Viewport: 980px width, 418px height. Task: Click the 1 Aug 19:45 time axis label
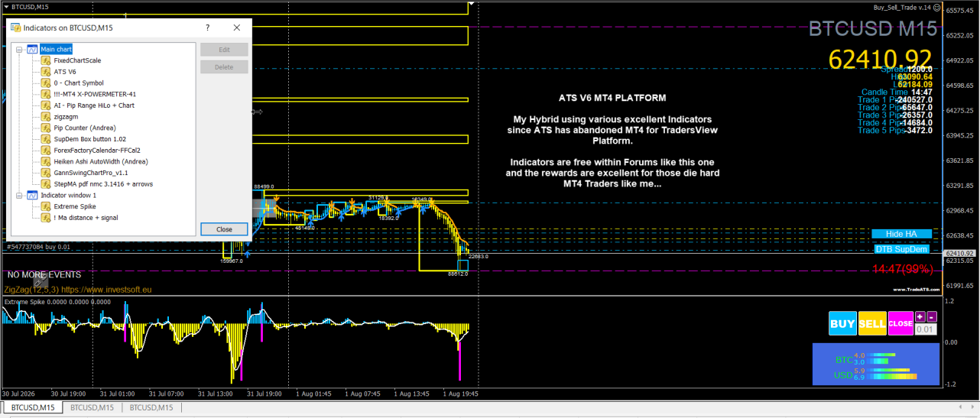click(460, 394)
